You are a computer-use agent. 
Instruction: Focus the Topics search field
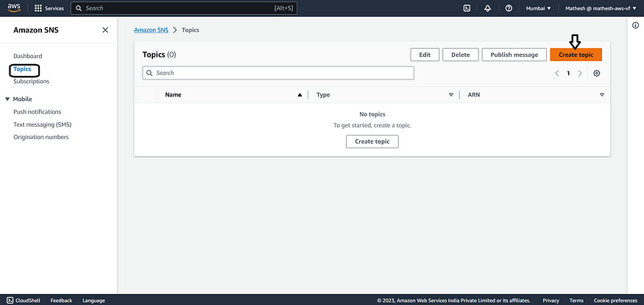pyautogui.click(x=278, y=73)
